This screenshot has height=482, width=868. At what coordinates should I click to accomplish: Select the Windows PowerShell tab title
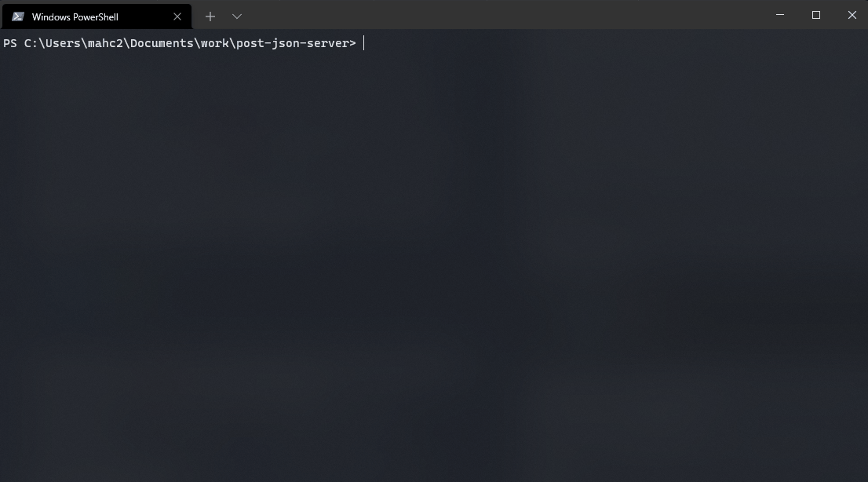tap(75, 17)
